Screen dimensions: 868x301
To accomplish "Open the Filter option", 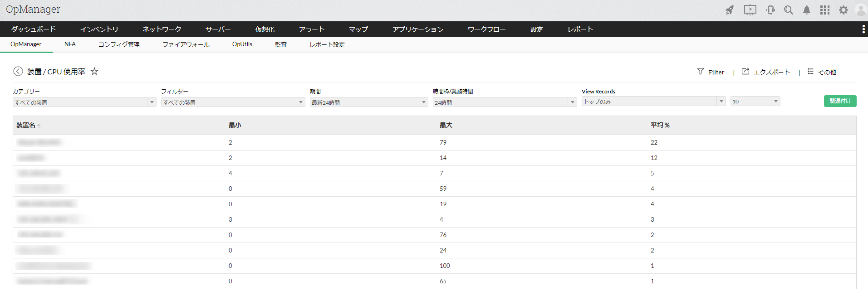I will coord(711,72).
